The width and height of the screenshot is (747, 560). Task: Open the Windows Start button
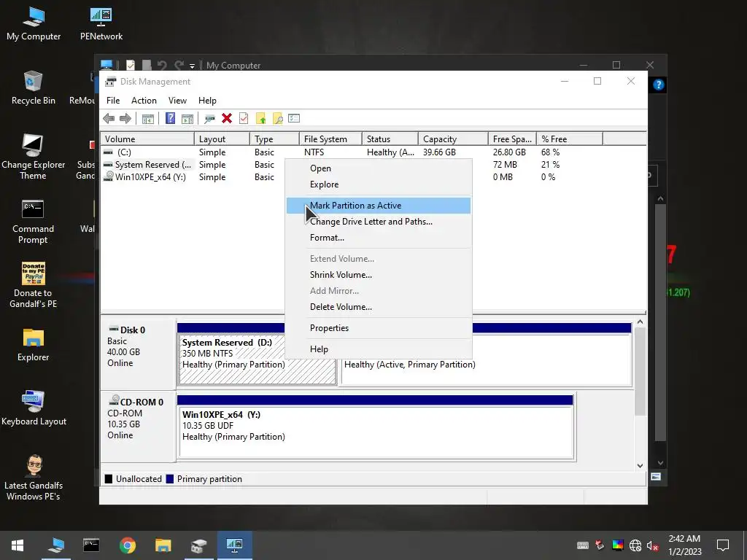point(18,545)
